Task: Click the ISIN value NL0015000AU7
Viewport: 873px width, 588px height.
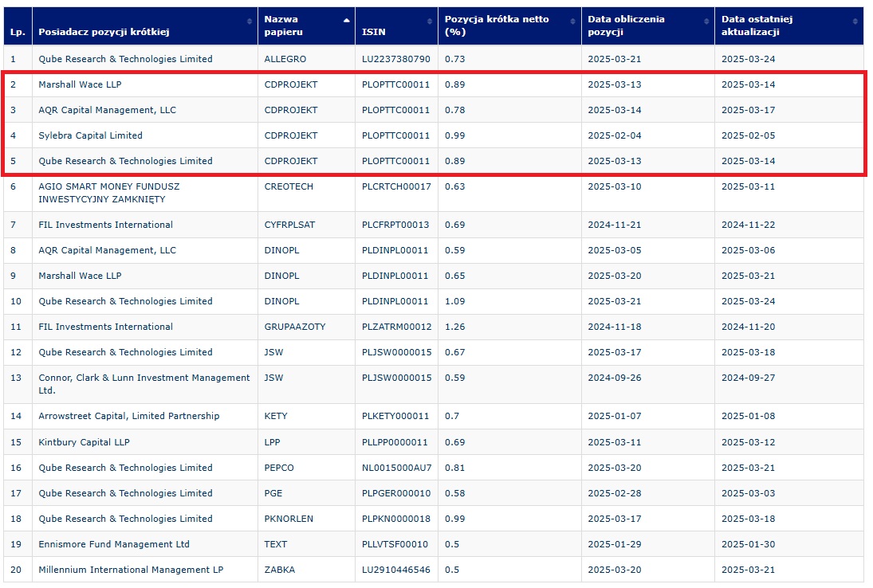Action: [x=396, y=468]
